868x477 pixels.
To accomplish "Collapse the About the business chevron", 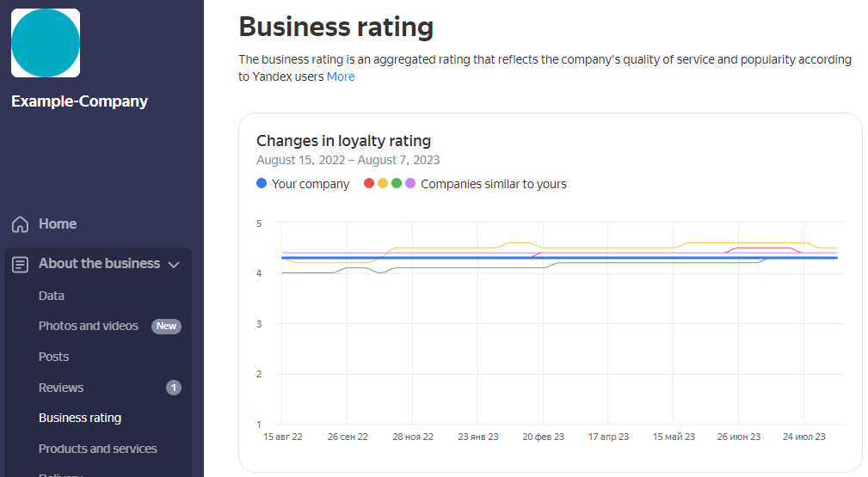I will coord(174,265).
